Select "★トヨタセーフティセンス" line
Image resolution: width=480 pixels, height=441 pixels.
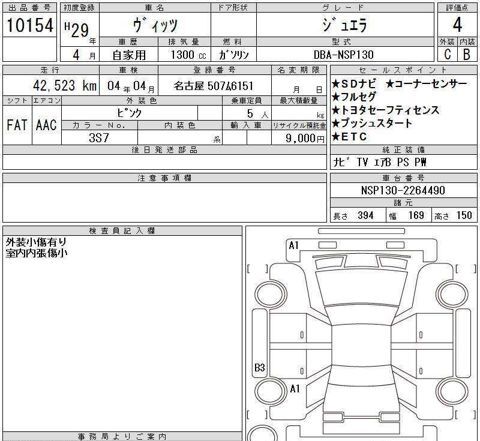[386, 110]
